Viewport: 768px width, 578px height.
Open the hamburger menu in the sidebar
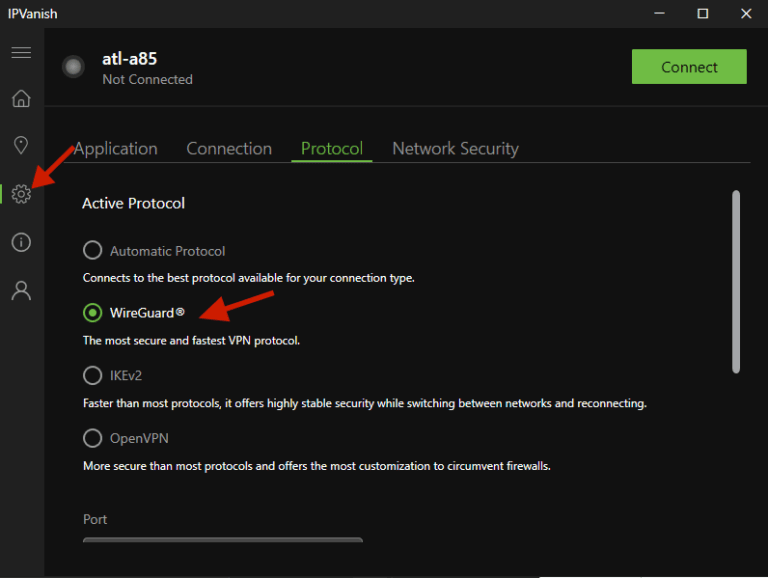[21, 53]
